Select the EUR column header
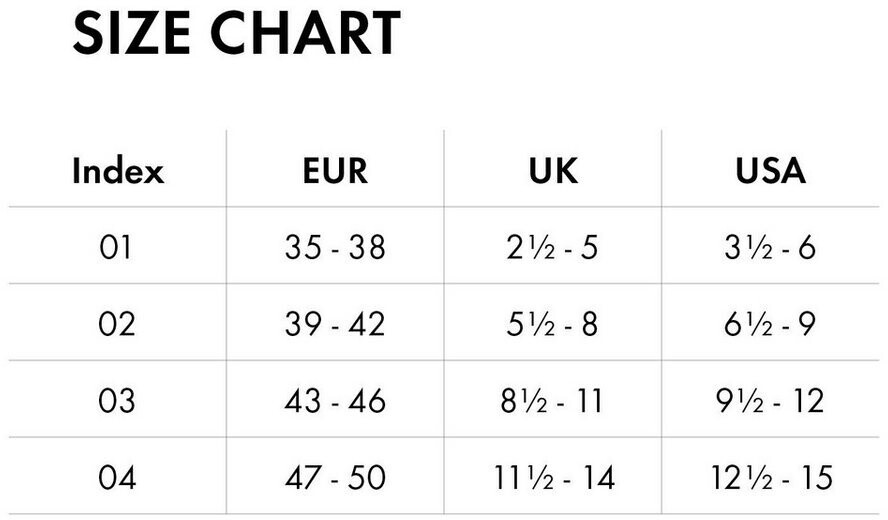This screenshot has width=888, height=520. point(335,171)
